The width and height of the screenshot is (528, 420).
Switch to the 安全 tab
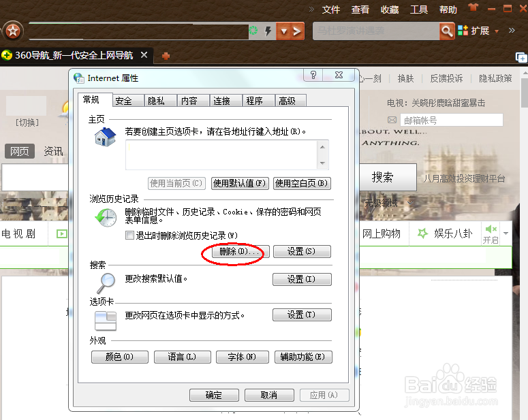click(127, 101)
